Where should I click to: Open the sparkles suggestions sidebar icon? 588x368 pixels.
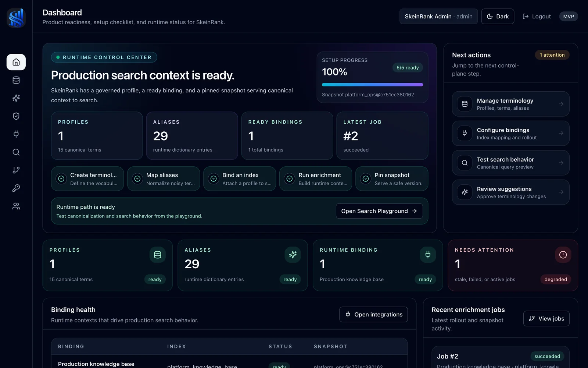(16, 98)
